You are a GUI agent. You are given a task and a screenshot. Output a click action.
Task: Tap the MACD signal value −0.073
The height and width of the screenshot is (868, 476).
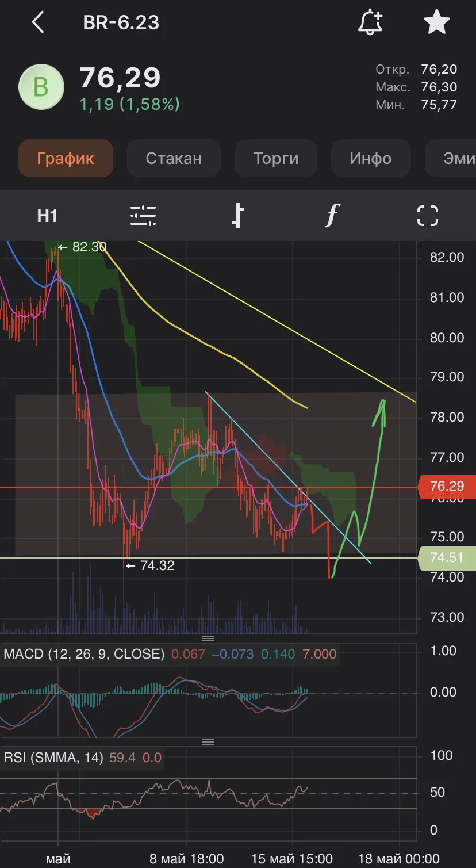click(233, 654)
